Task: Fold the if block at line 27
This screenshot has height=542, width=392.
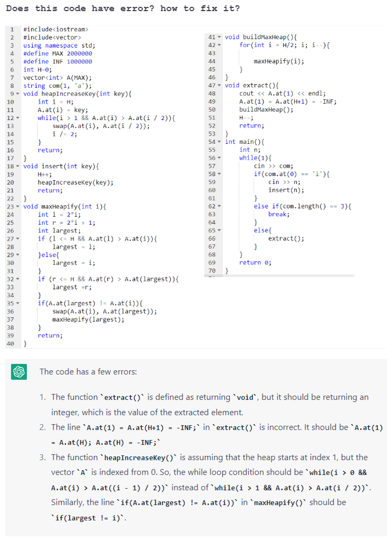Action: pos(18,239)
